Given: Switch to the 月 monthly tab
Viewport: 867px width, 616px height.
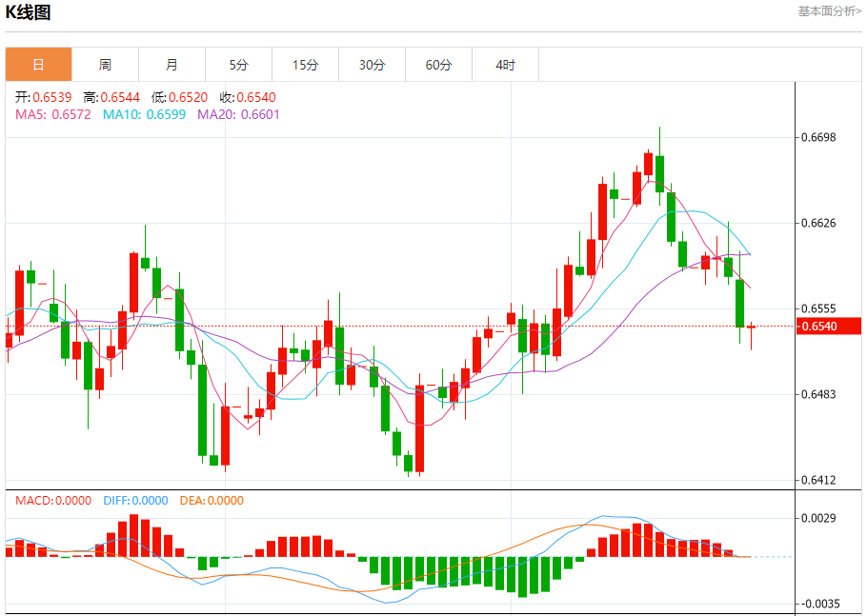Looking at the screenshot, I should click(x=171, y=65).
